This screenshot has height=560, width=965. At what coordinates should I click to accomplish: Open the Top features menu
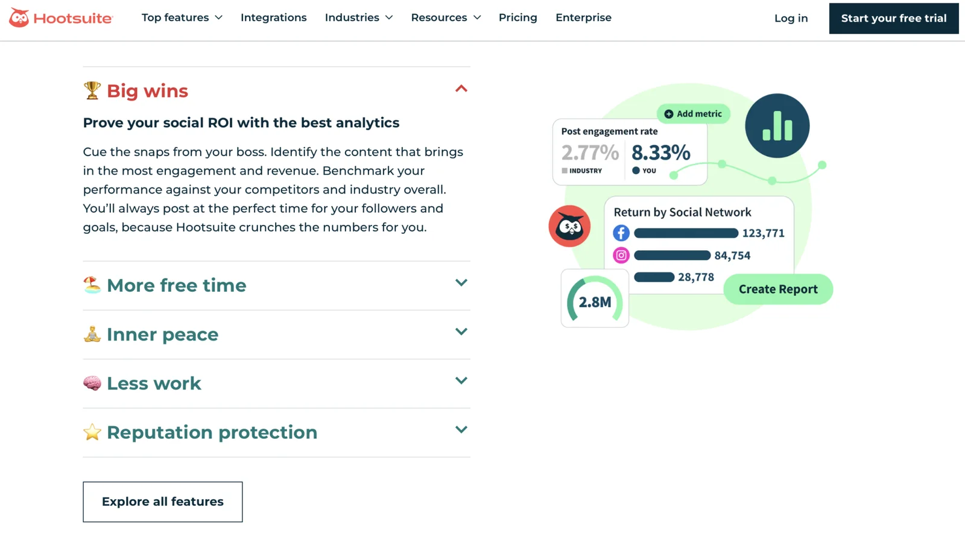click(182, 17)
